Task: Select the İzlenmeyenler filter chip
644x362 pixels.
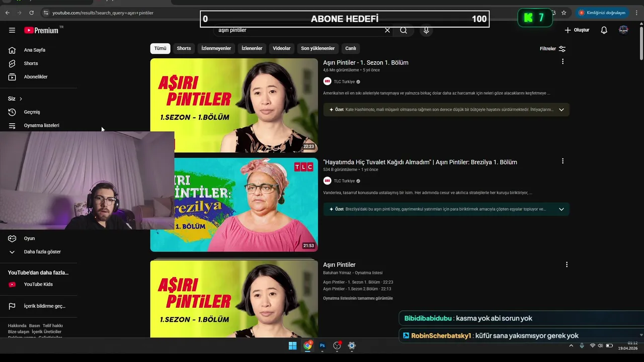Action: point(216,48)
